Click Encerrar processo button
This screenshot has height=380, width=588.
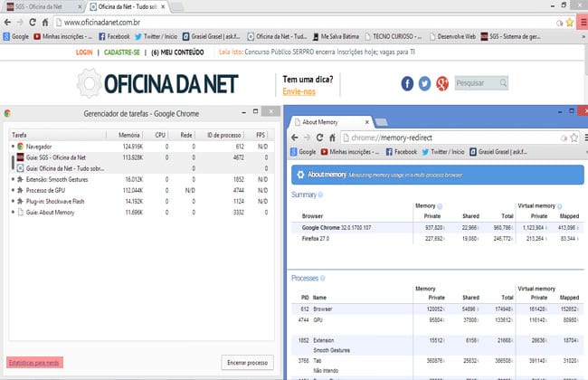(x=248, y=363)
